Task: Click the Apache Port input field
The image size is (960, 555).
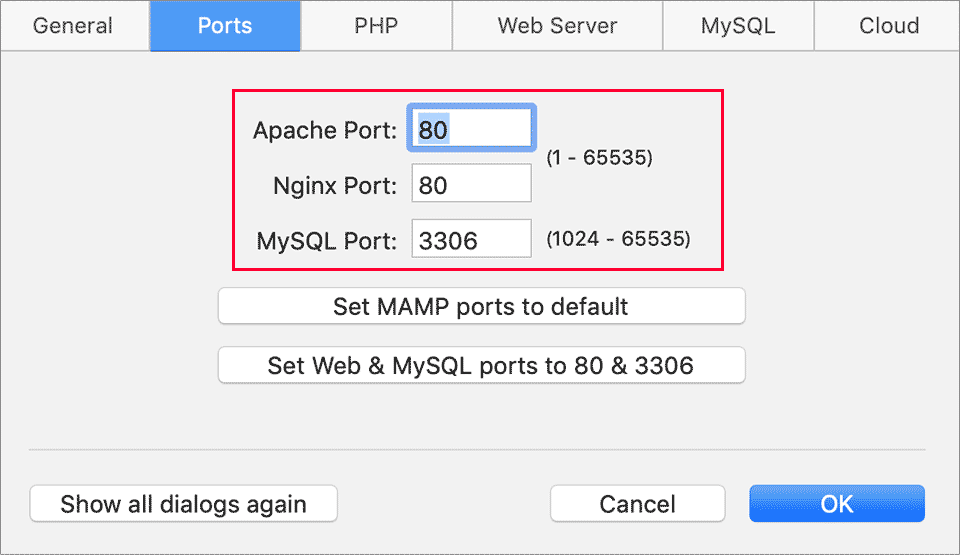Action: [471, 128]
